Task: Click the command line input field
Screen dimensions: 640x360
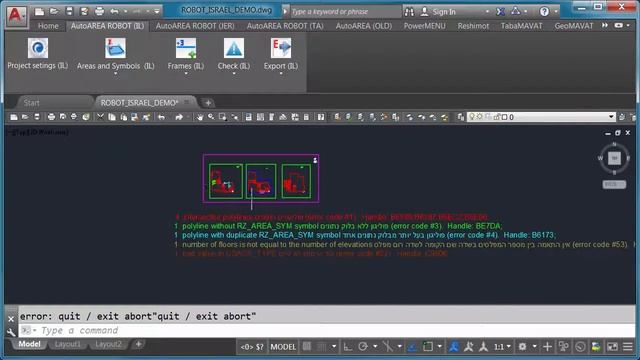Action: click(327, 330)
